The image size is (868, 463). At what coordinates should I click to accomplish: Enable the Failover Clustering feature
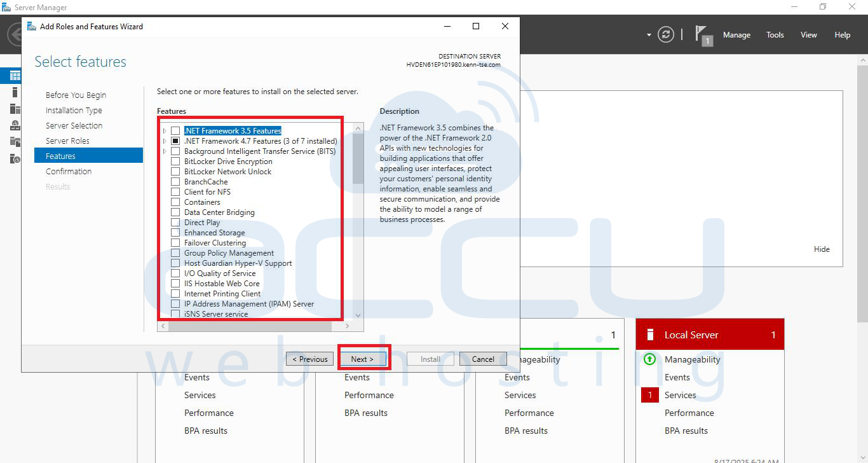pos(175,242)
